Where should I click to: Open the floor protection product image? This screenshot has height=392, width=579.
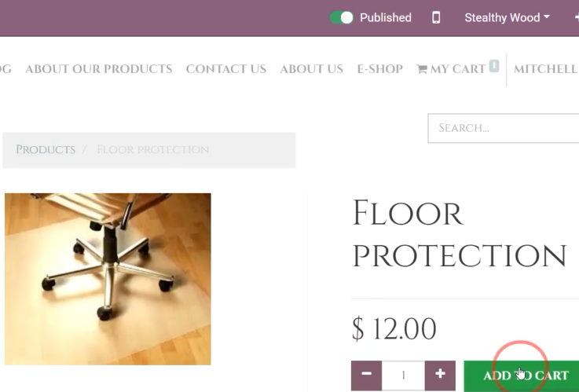[x=108, y=279]
